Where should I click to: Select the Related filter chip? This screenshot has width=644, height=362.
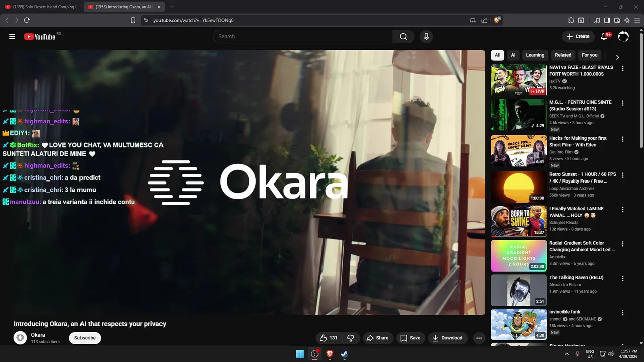(563, 55)
